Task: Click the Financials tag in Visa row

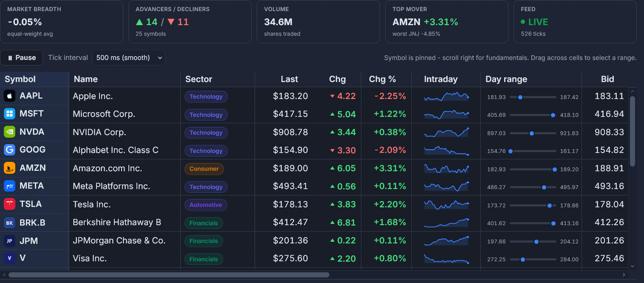Action: coord(204,259)
